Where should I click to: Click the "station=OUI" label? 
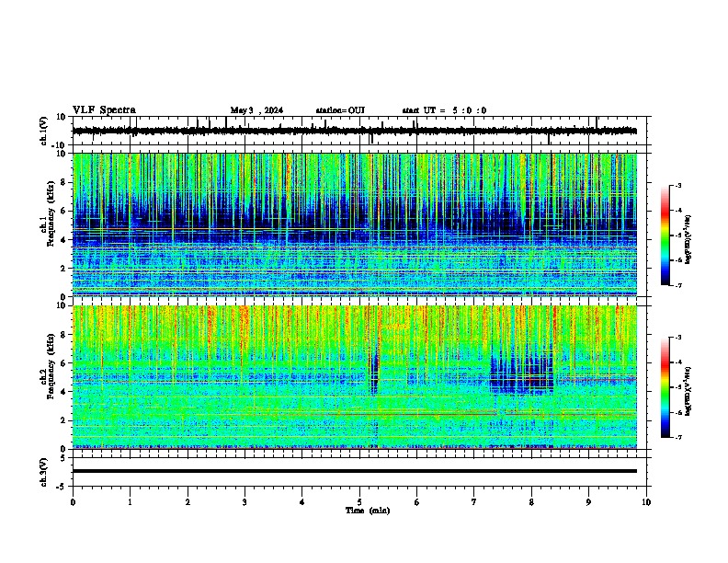[340, 110]
